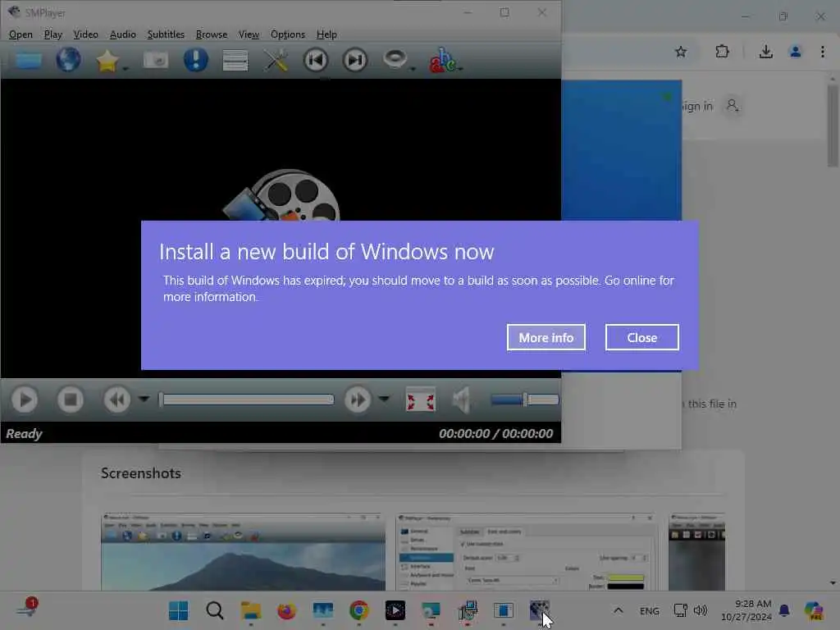Open the Subtitles menu

[166, 34]
